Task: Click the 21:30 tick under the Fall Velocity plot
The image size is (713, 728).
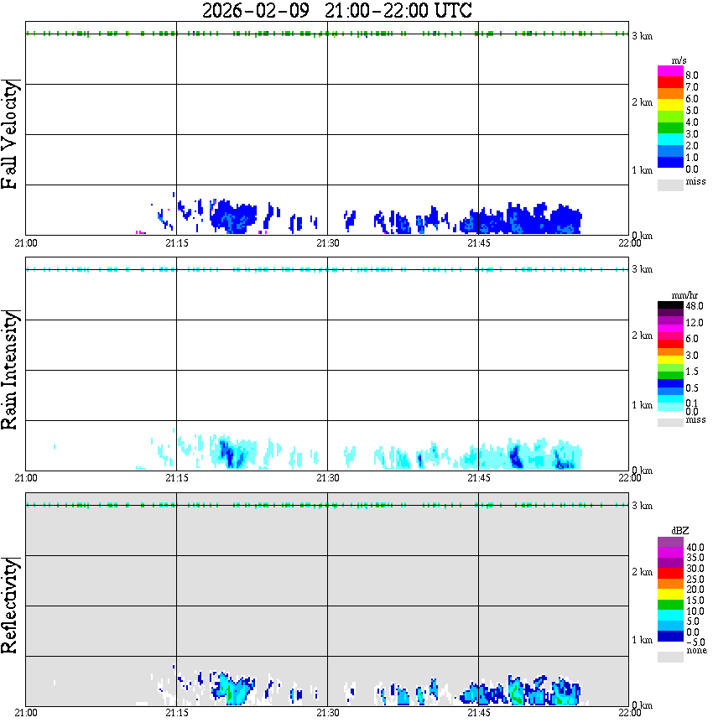Action: [328, 243]
